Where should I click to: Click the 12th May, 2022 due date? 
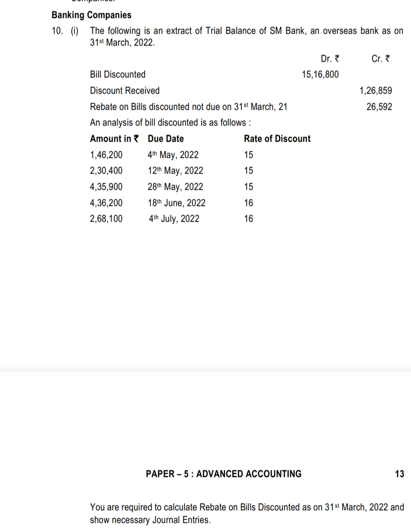coord(175,170)
